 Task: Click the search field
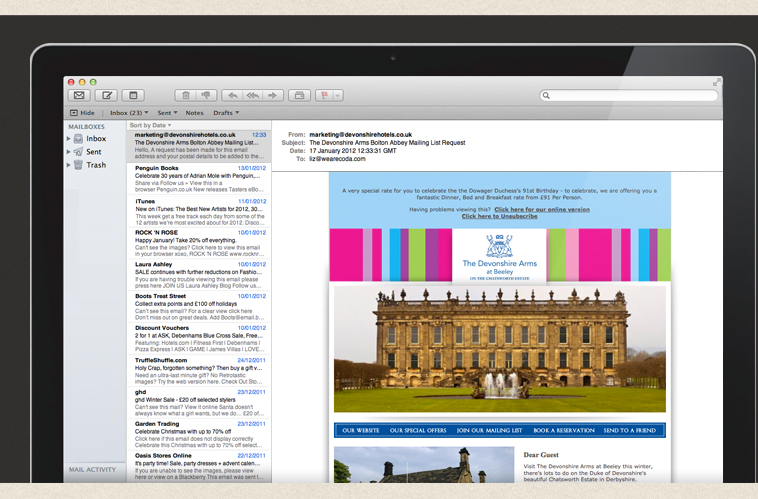[x=628, y=95]
